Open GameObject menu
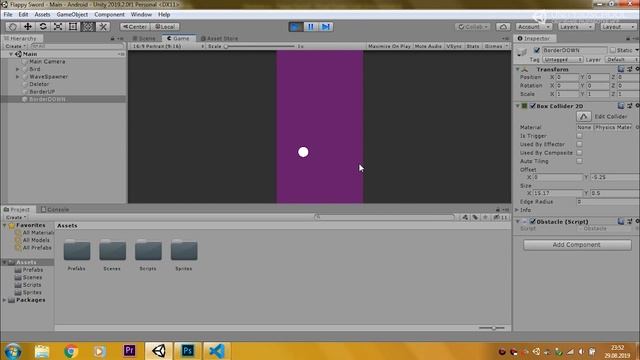640x360 pixels. point(72,14)
